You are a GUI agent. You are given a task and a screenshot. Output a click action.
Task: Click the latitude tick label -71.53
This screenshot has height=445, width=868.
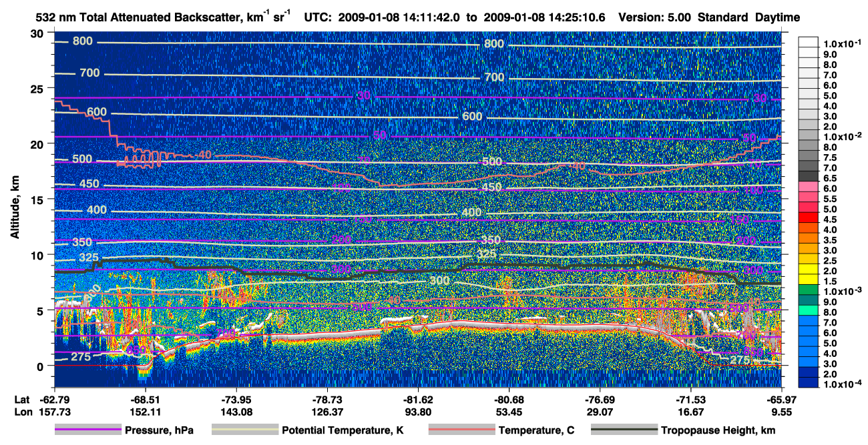(x=690, y=399)
